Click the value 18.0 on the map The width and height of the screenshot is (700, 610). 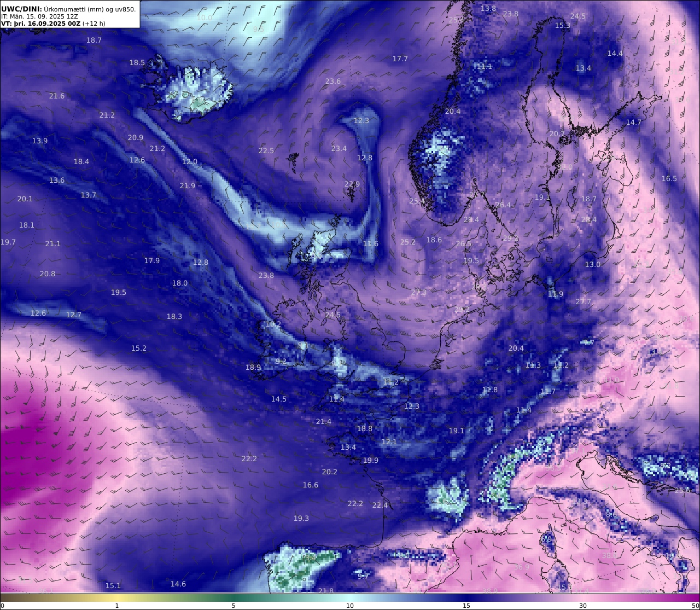(x=180, y=283)
